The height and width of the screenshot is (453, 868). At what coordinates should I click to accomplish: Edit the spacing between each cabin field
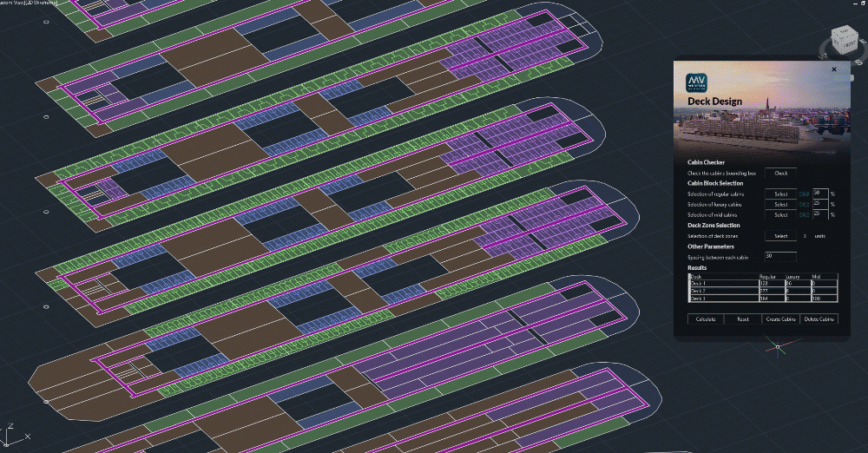[780, 256]
